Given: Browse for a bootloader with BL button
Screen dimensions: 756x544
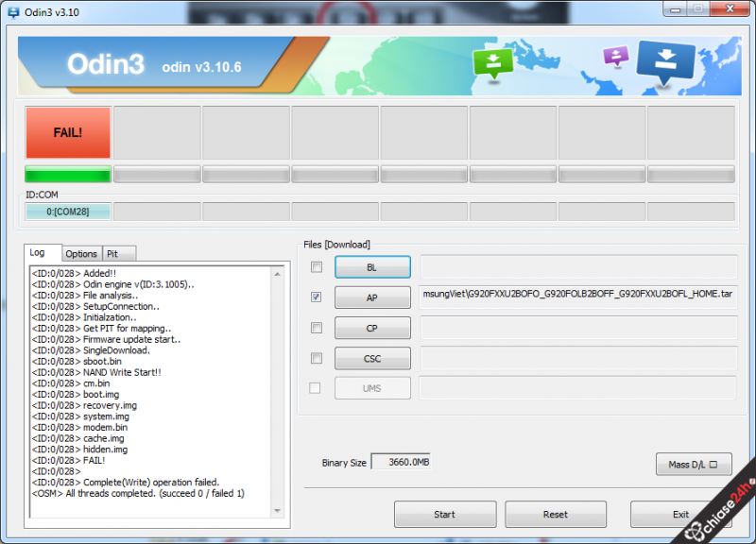Looking at the screenshot, I should 372,267.
